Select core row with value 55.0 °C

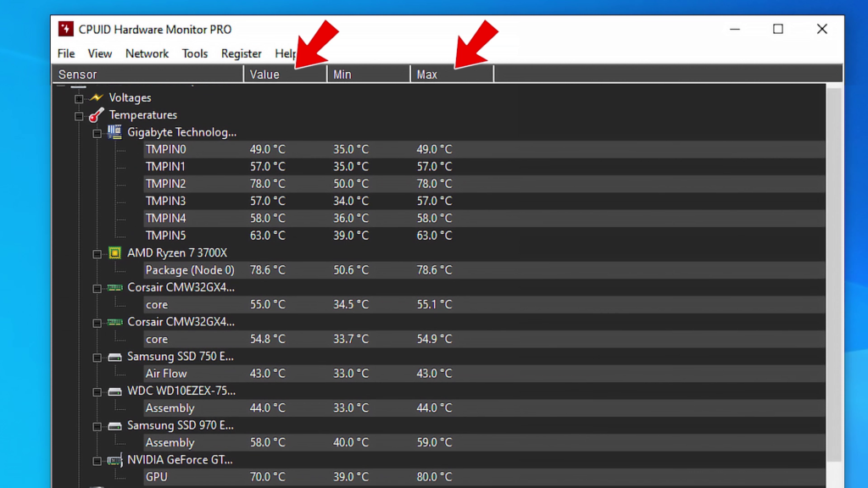(x=484, y=304)
